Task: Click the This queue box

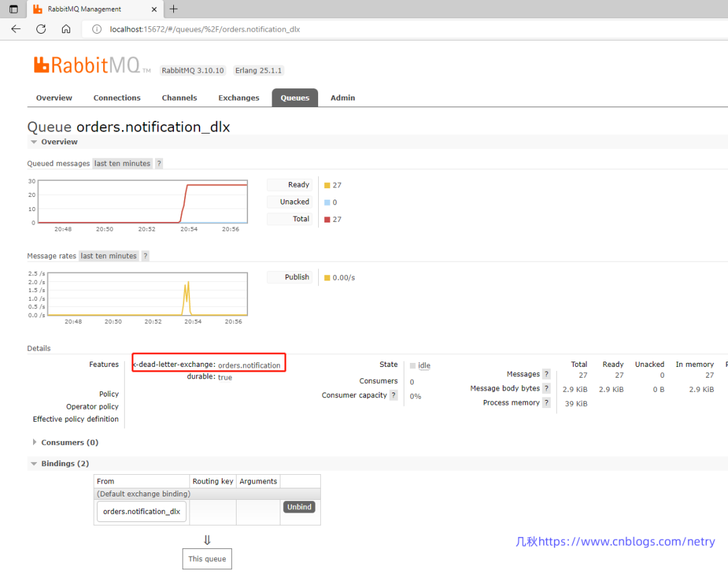Action: (207, 559)
